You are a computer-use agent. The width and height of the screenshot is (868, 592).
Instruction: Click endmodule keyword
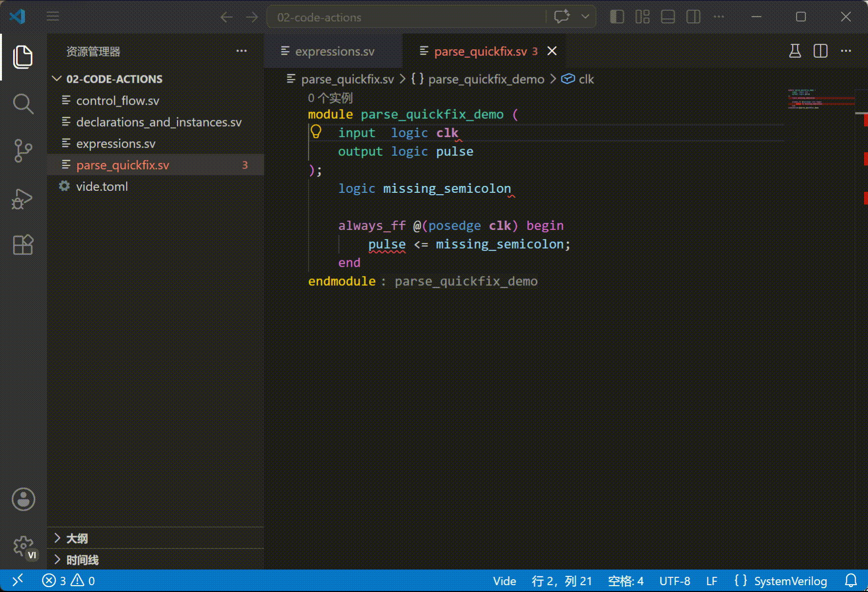click(x=342, y=281)
